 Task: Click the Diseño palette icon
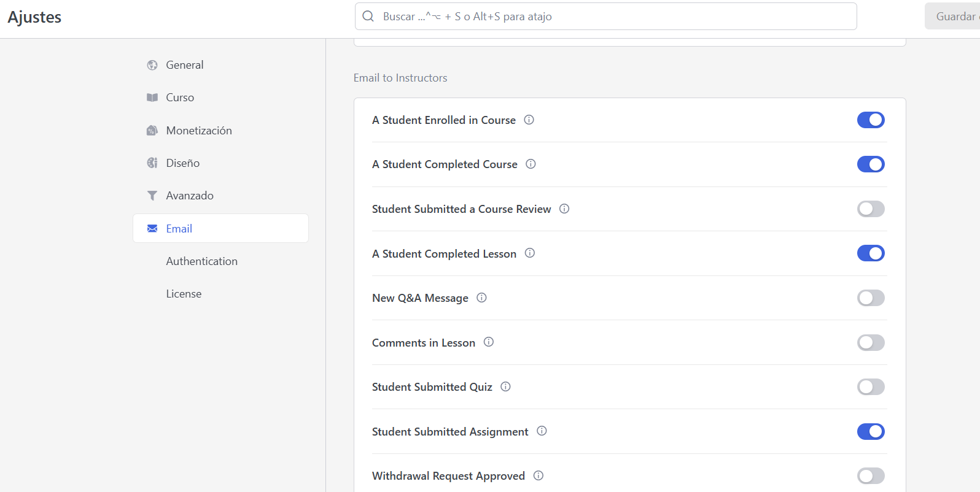click(152, 163)
